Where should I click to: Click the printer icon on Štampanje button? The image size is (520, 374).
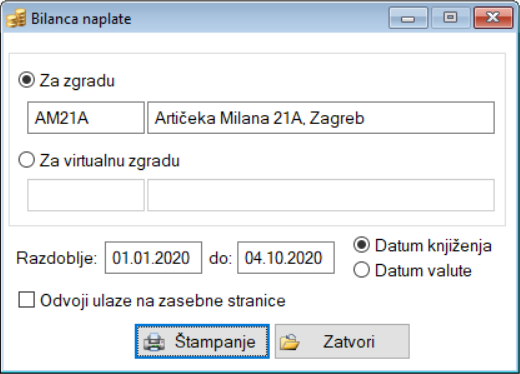(154, 342)
